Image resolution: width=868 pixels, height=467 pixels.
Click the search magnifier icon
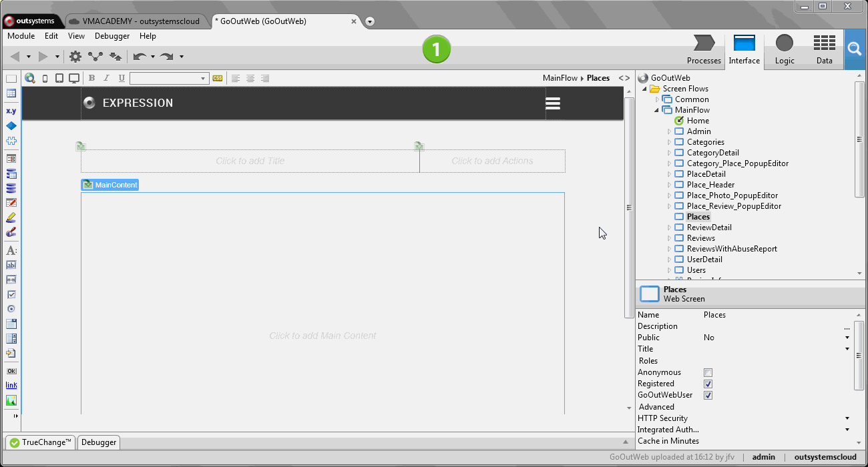[854, 49]
